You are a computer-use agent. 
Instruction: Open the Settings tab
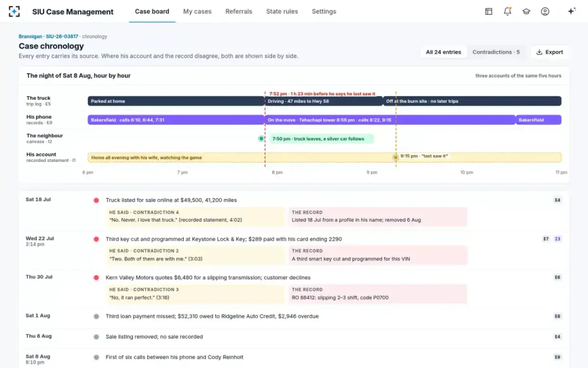(324, 11)
